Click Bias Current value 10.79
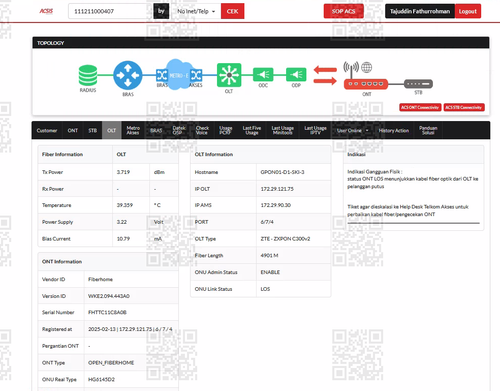This screenshot has height=391, width=500. pos(123,239)
